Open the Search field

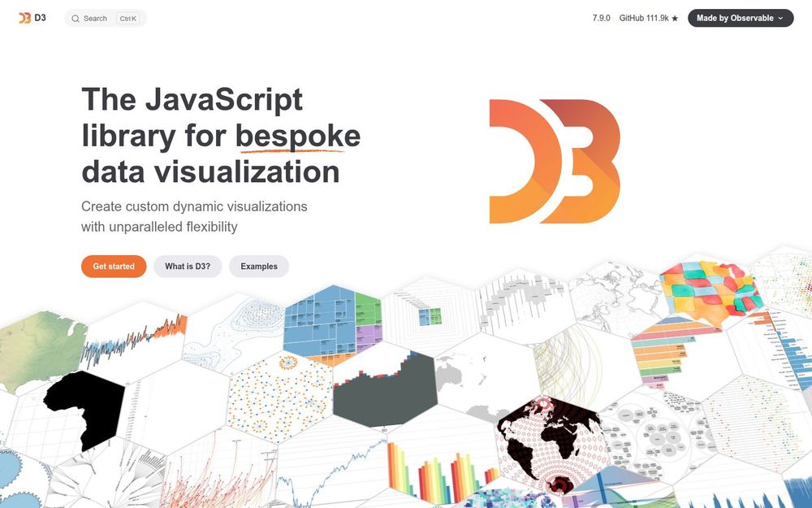pyautogui.click(x=106, y=18)
